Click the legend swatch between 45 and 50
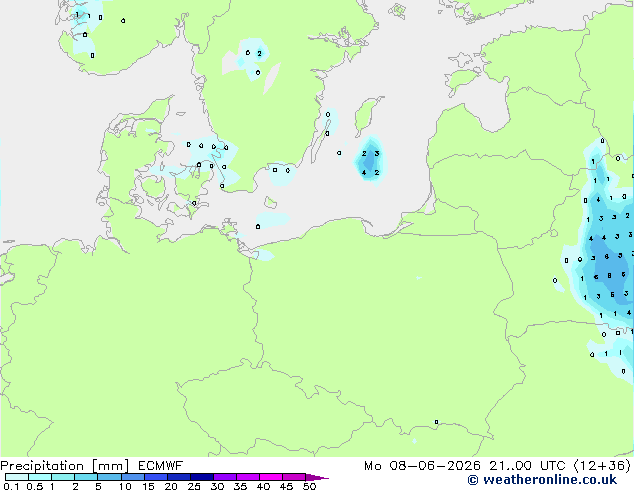The image size is (634, 490). click(x=294, y=477)
